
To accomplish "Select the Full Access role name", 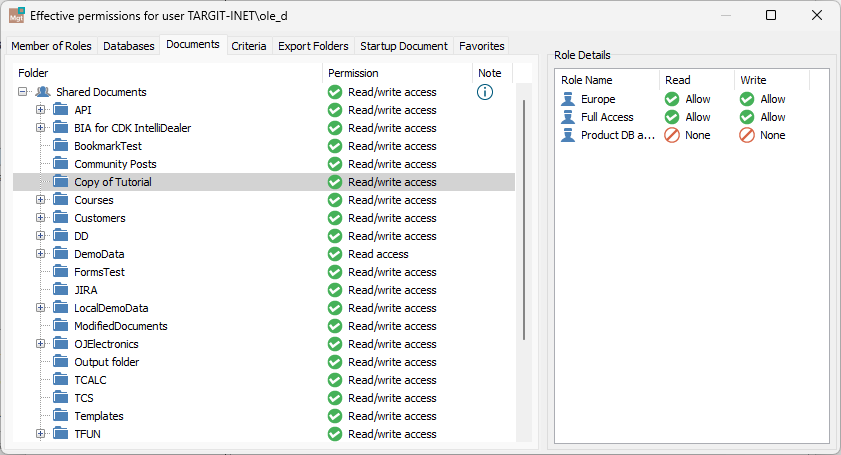I will 607,117.
